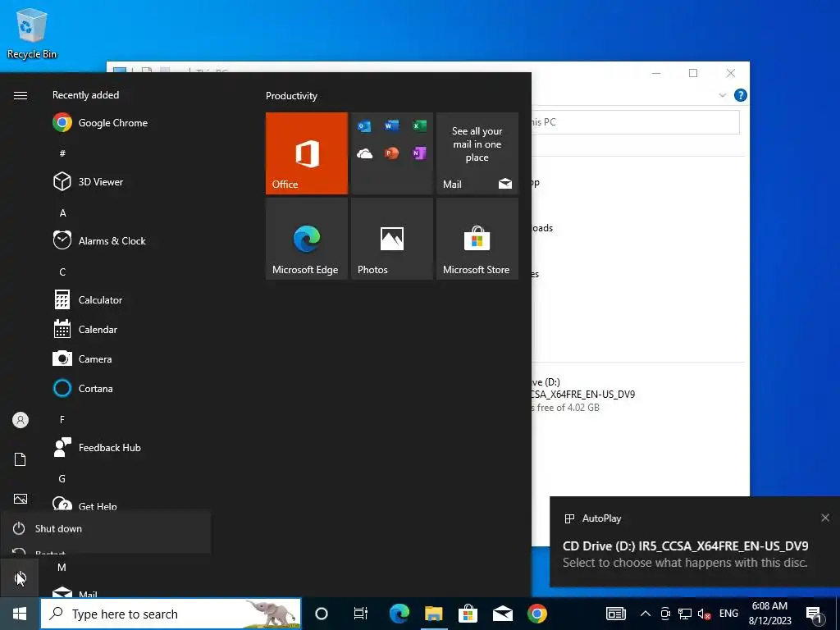Open Excel from the Office folder tile
The height and width of the screenshot is (630, 840).
click(x=419, y=126)
